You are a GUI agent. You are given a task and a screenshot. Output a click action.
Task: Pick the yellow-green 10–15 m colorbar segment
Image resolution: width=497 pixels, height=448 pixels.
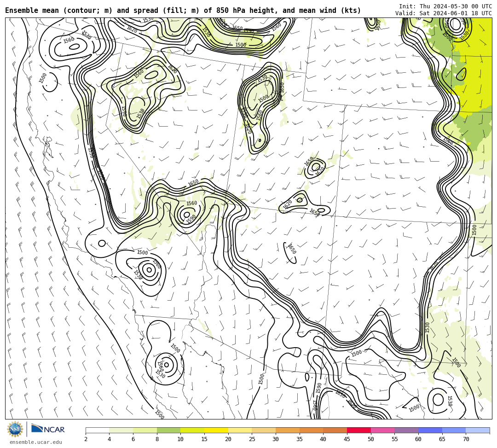192,430
